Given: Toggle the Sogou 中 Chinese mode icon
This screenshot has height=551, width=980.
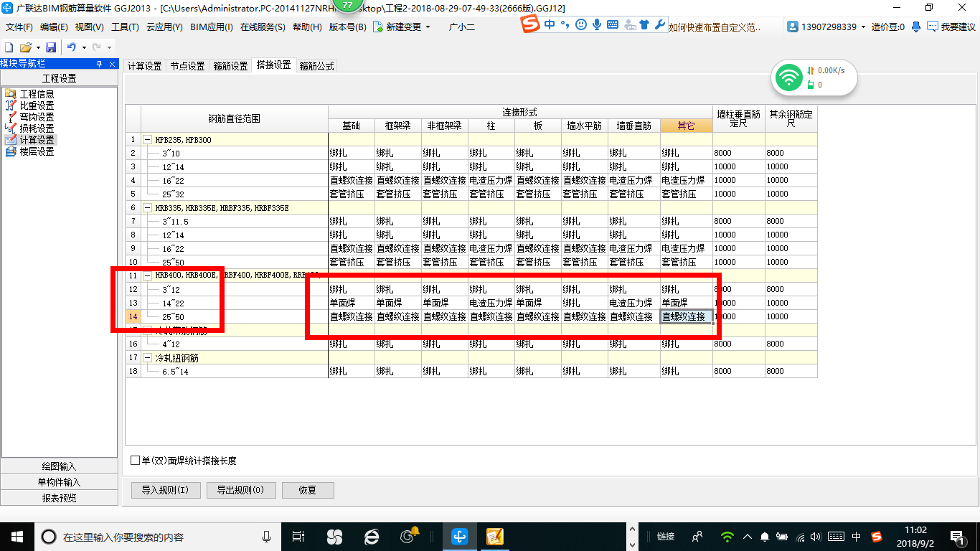Looking at the screenshot, I should tap(550, 24).
